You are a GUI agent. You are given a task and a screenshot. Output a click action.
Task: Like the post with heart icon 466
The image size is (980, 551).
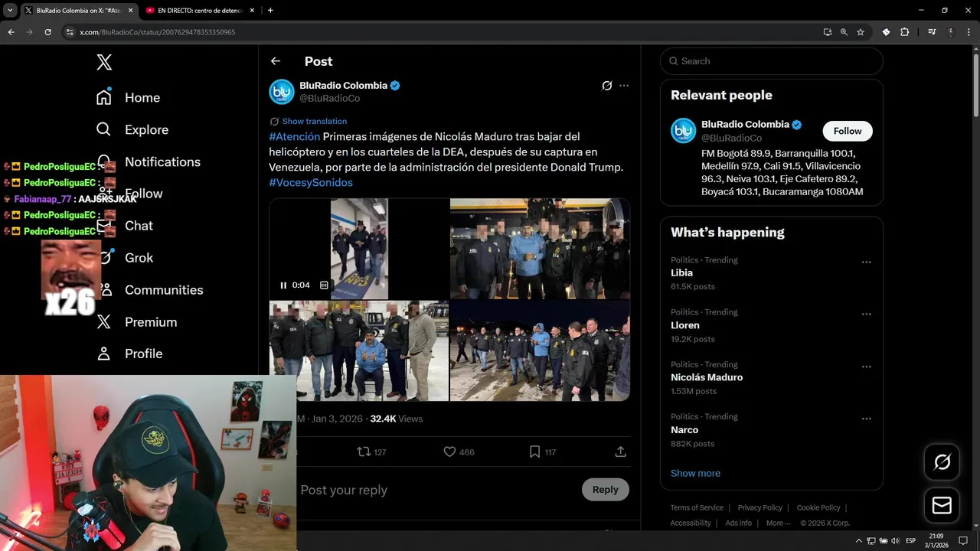coord(450,452)
